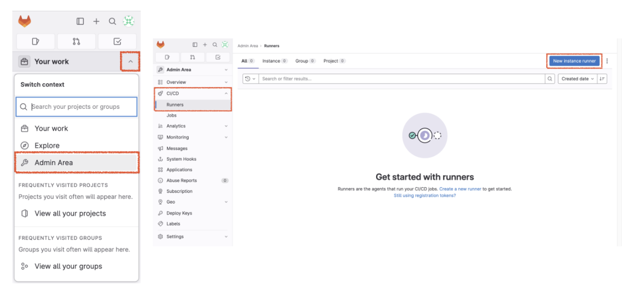Click the plus create icon in left panel

coord(96,21)
